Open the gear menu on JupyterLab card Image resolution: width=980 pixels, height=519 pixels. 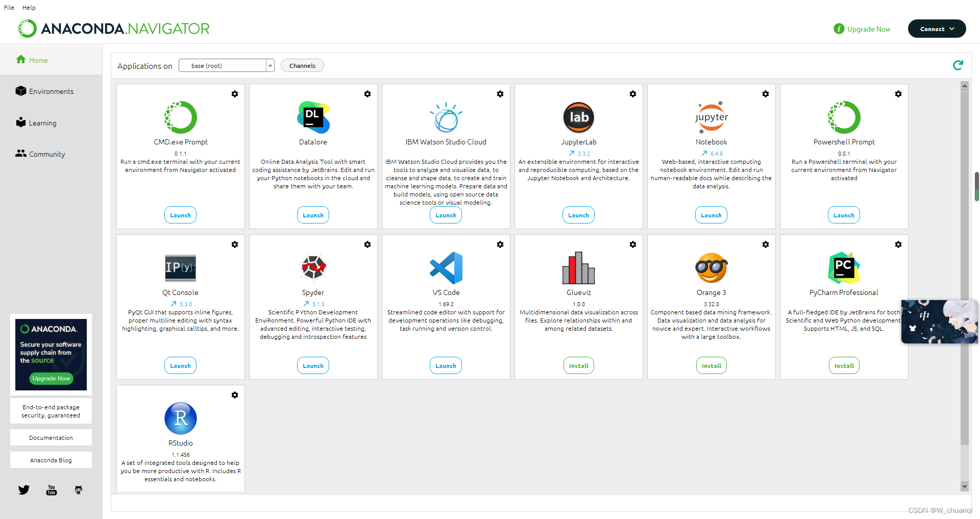tap(633, 94)
